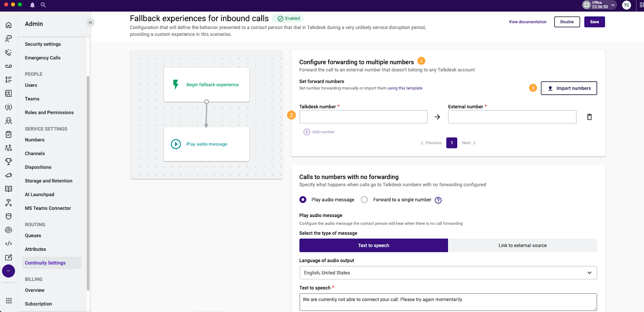The height and width of the screenshot is (312, 644).
Task: Select the Text to speech tab
Action: coord(374,246)
